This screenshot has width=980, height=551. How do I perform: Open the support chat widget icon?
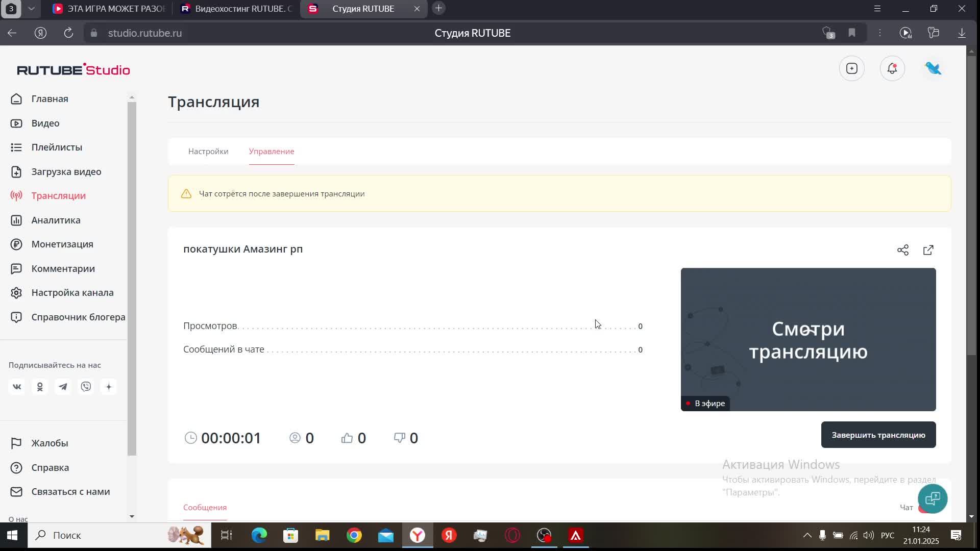click(932, 498)
